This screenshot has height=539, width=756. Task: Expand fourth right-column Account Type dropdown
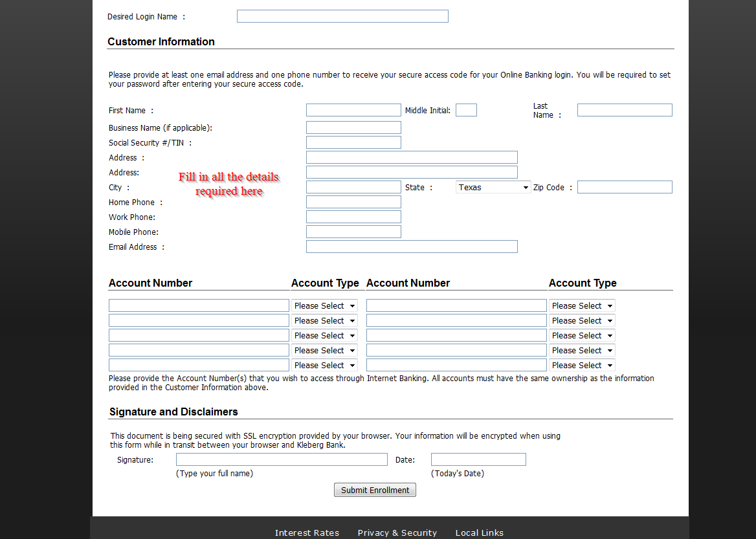pos(582,351)
